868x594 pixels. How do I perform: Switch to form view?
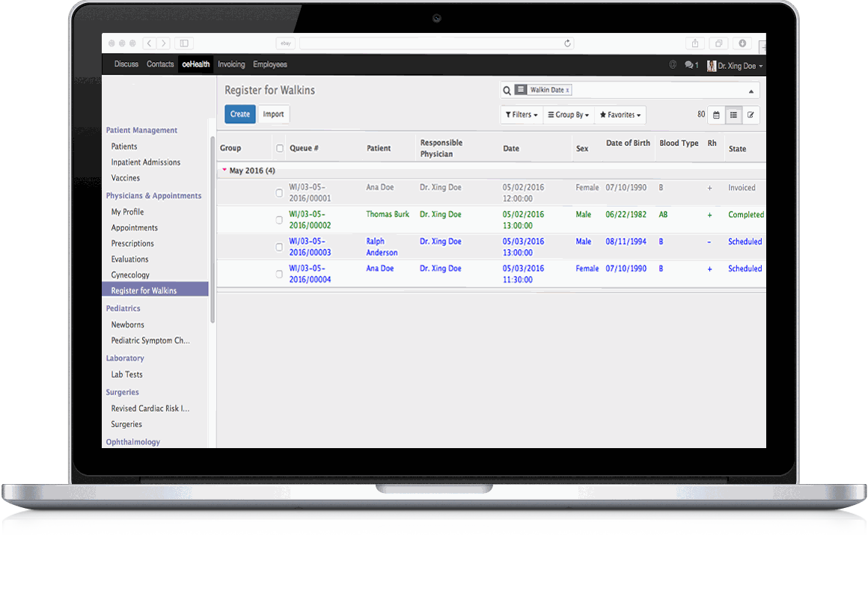(x=751, y=115)
